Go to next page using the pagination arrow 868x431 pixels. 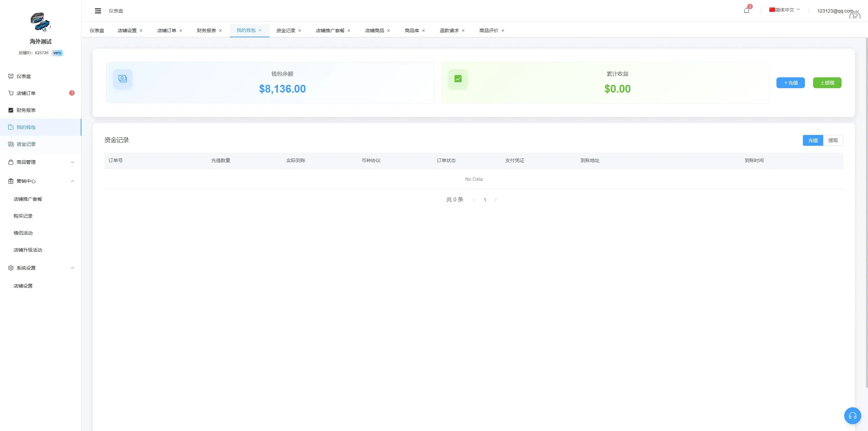495,199
